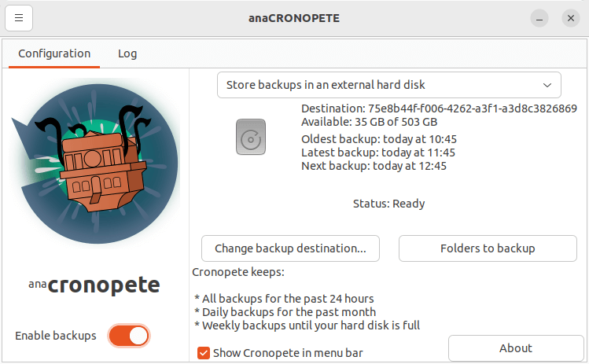Image resolution: width=589 pixels, height=364 pixels.
Task: Switch to the Log tab
Action: coord(127,53)
